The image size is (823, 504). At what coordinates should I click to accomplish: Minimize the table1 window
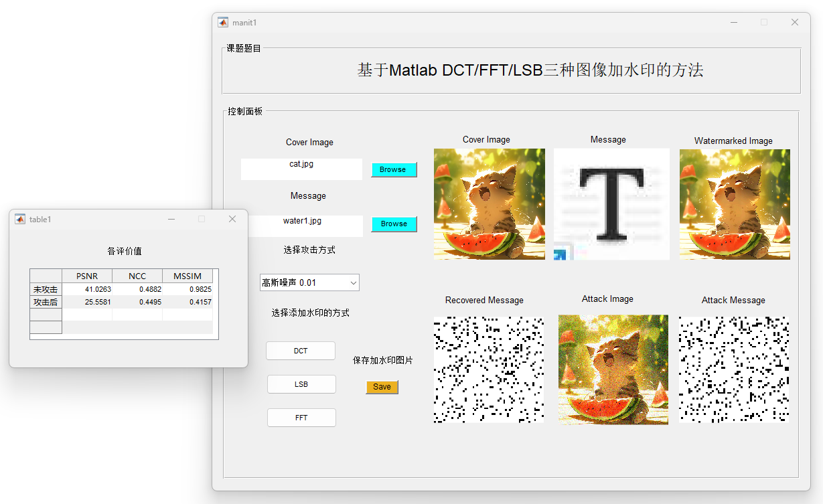pyautogui.click(x=171, y=219)
